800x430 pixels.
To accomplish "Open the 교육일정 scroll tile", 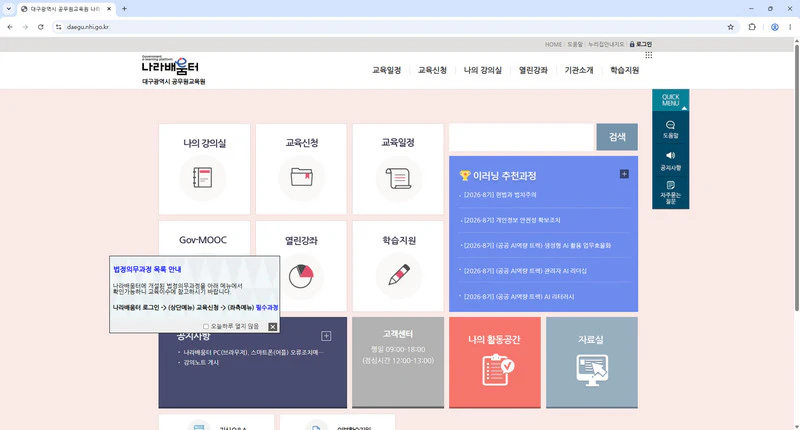I will coord(398,169).
